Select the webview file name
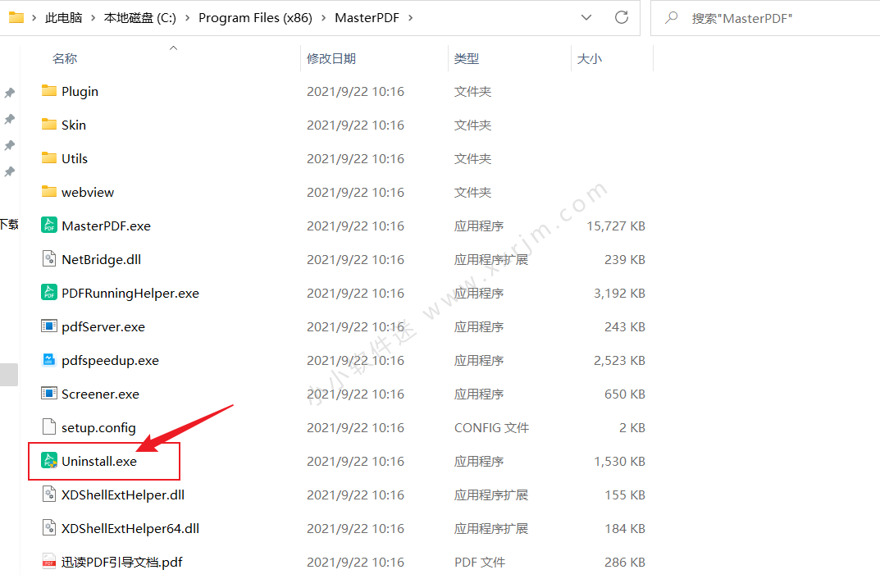The width and height of the screenshot is (880, 588). tap(88, 193)
